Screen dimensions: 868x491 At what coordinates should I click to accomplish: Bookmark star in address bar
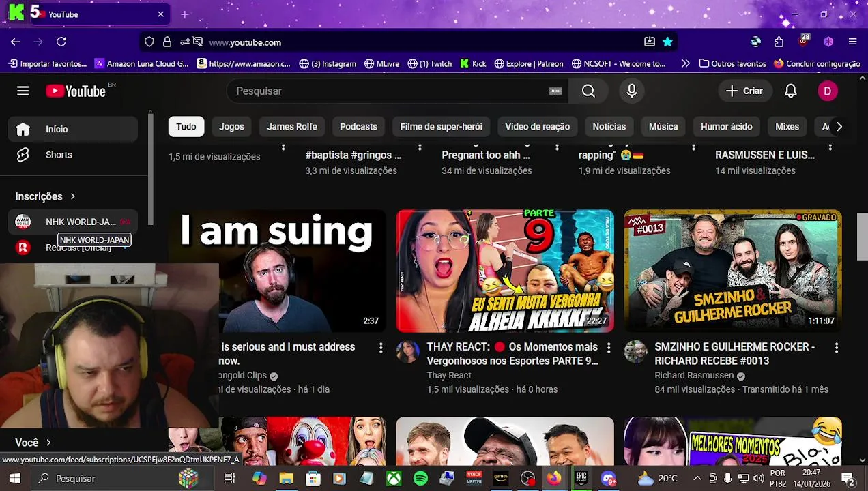pos(667,42)
